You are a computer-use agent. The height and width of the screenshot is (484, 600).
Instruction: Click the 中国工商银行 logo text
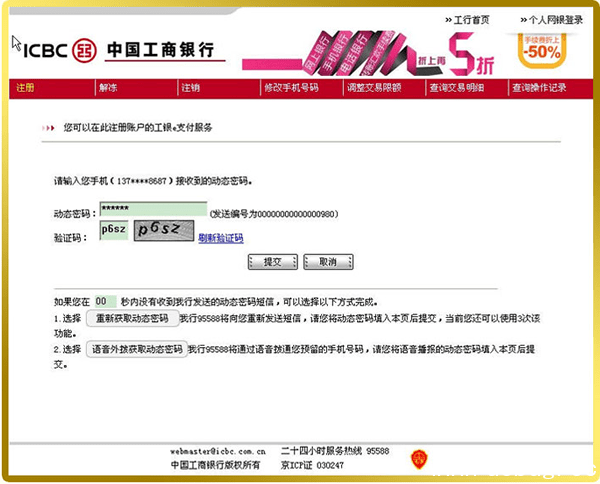pos(161,50)
